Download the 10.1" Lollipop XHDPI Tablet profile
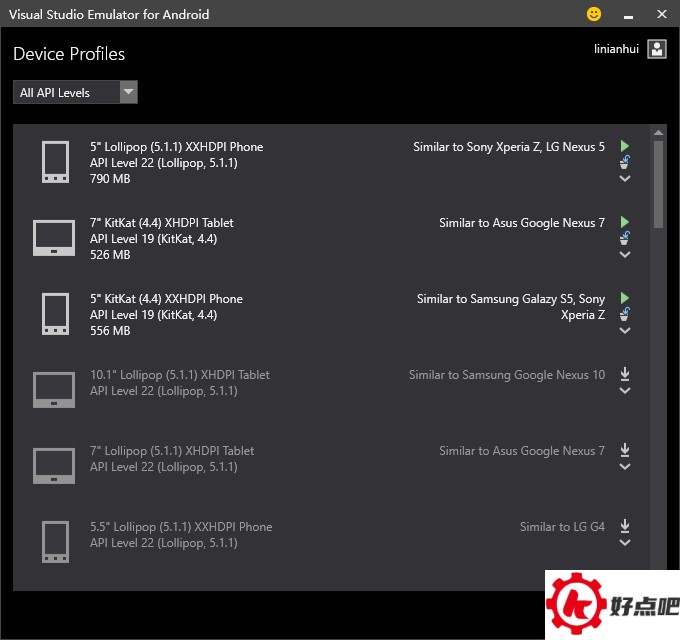Screen dimensions: 680x640 625,374
